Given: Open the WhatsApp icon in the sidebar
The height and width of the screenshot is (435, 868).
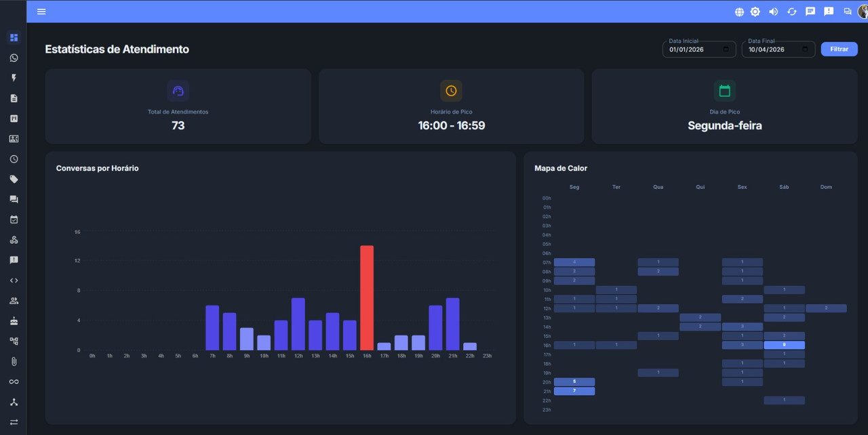Looking at the screenshot, I should [14, 58].
